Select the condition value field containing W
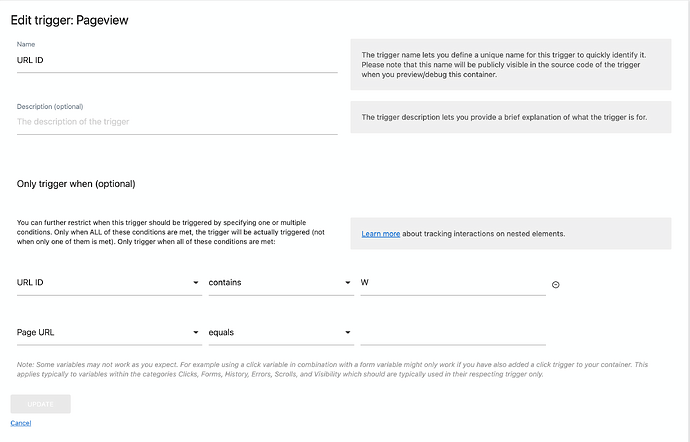 tap(453, 283)
